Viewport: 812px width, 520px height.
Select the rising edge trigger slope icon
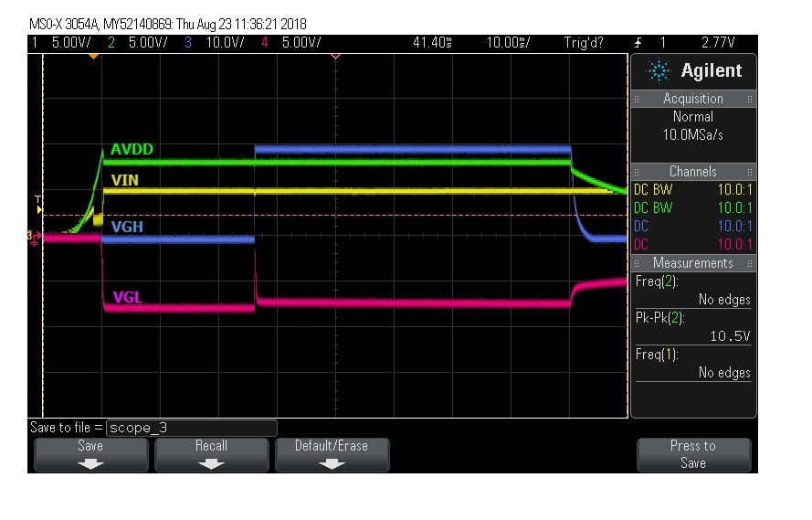[638, 43]
